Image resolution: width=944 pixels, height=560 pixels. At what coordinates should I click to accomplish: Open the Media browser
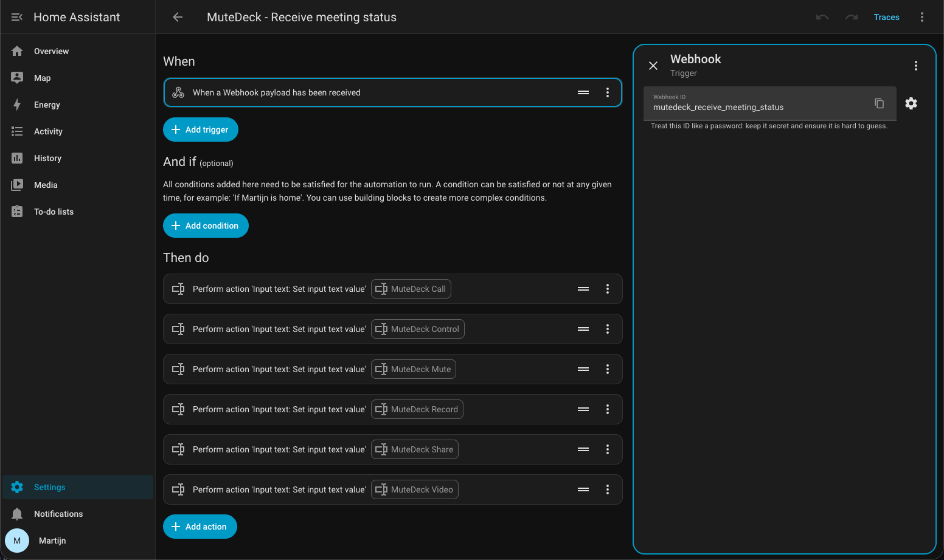coord(78,185)
